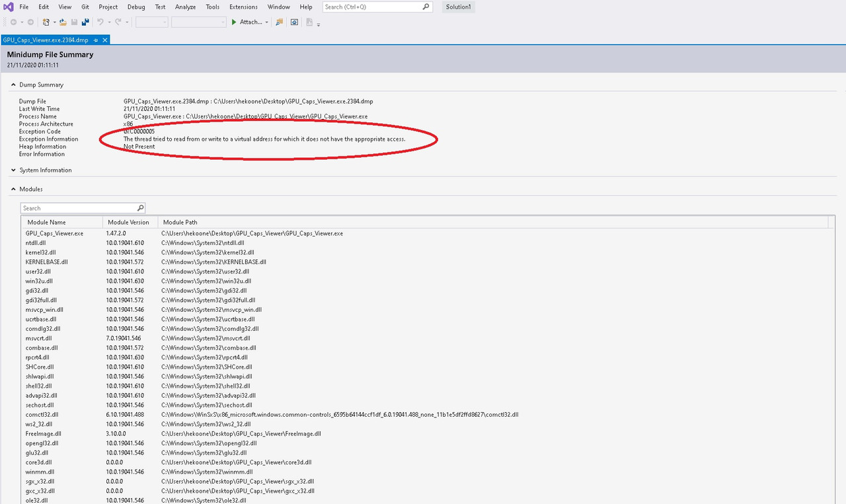The height and width of the screenshot is (504, 846).
Task: Select the ntdll.dll module row
Action: (428, 242)
